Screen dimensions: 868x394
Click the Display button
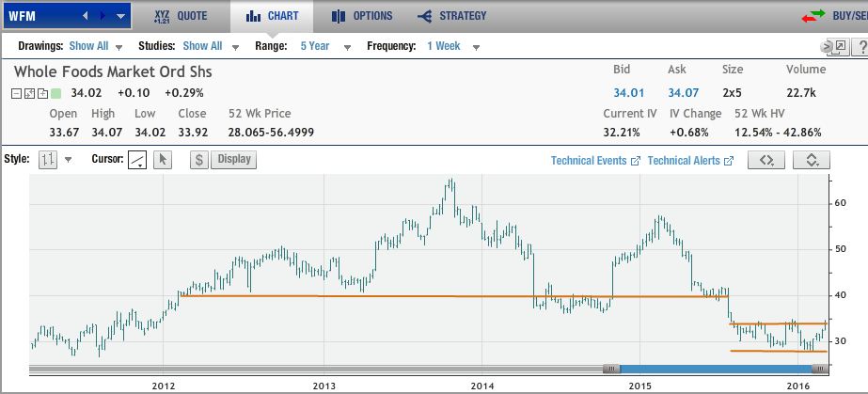coord(233,160)
